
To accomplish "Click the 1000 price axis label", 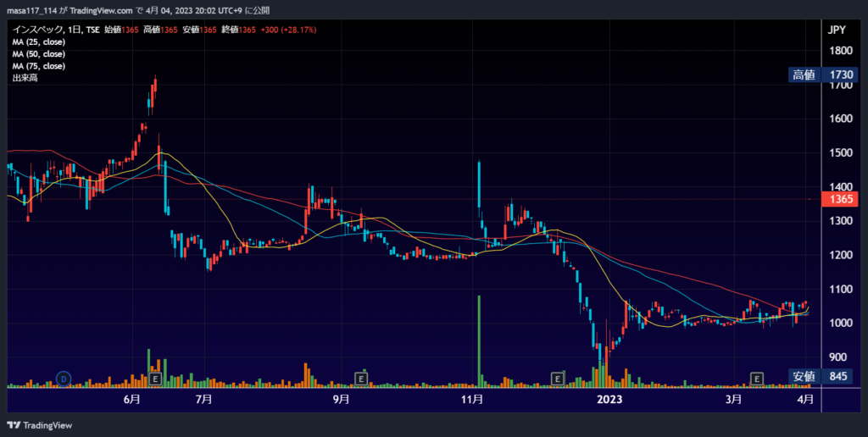I will pyautogui.click(x=841, y=323).
